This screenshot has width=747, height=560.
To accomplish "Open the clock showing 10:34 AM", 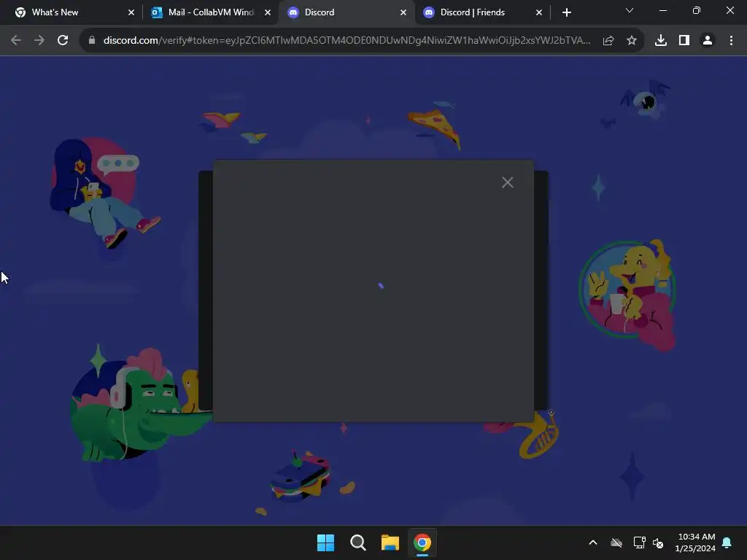I will [x=695, y=542].
